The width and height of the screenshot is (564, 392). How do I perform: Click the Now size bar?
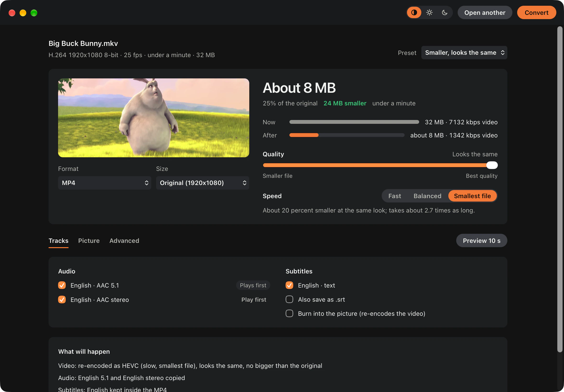[354, 122]
